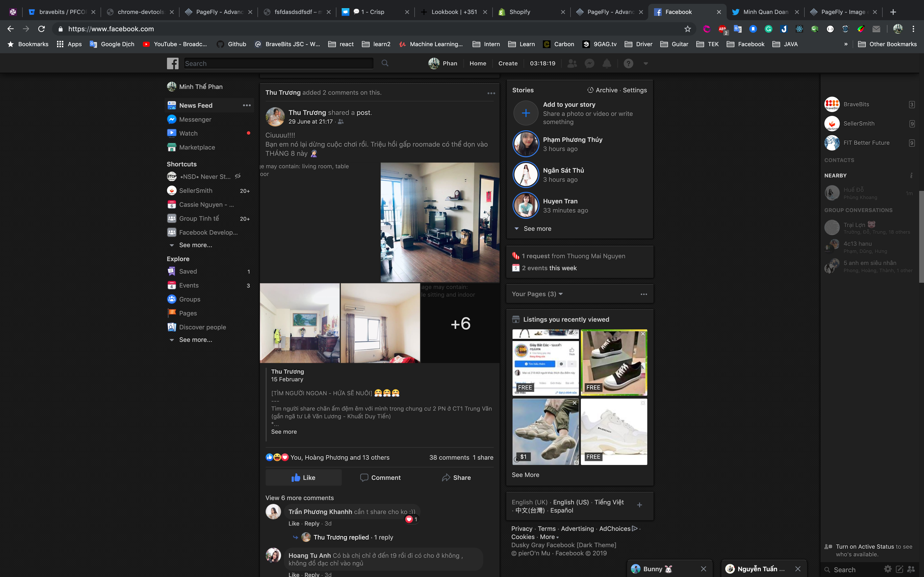Click the search magnifier icon
Screen dimensions: 924x577
(x=385, y=63)
